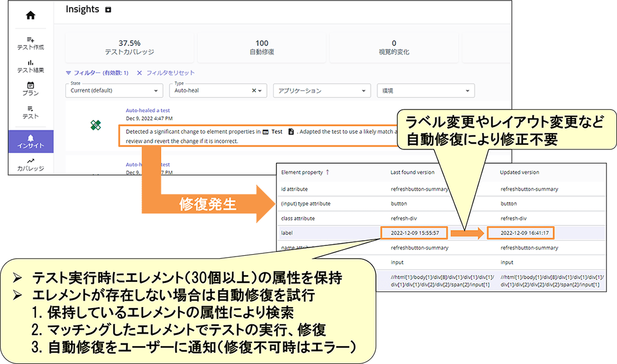617x364 pixels.
Task: Go to the Home icon in sidebar
Action: coord(30,16)
